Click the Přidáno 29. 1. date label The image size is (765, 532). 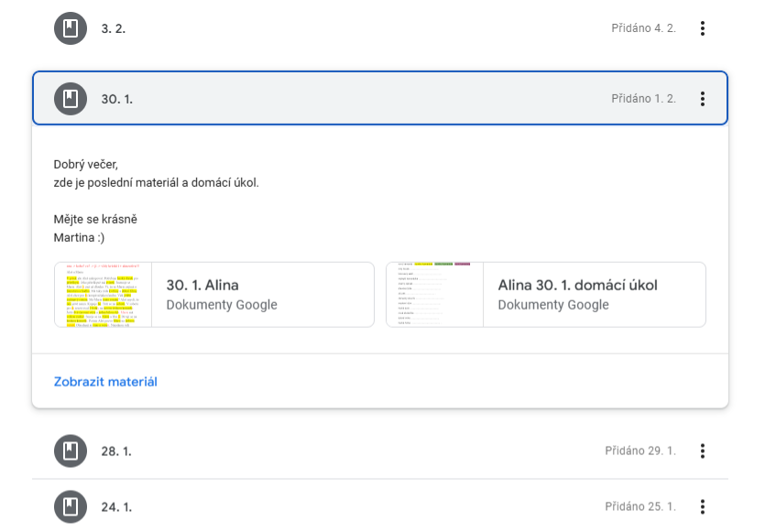pyautogui.click(x=640, y=451)
